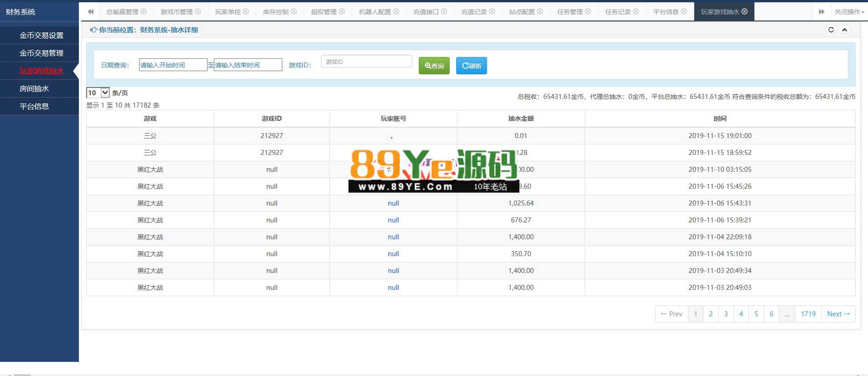Close the 平台信息 tab
The width and height of the screenshot is (868, 376).
684,11
